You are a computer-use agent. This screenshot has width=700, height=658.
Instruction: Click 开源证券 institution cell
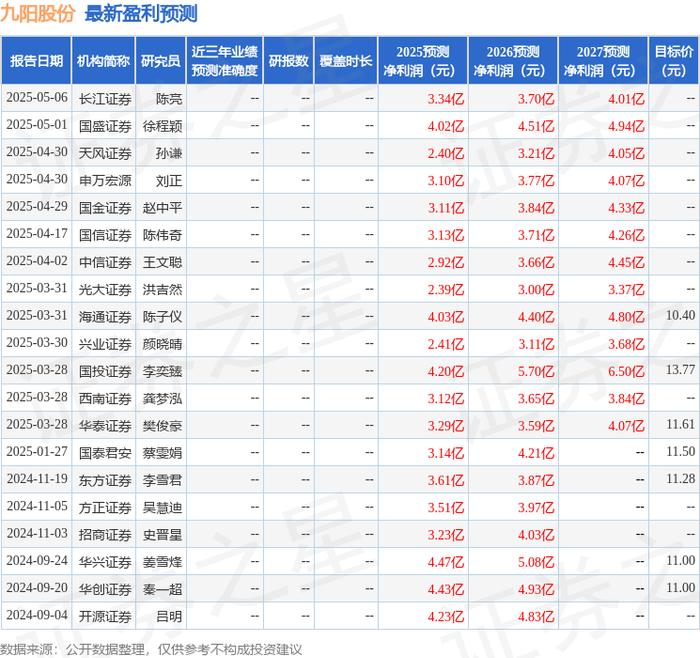[x=105, y=616]
